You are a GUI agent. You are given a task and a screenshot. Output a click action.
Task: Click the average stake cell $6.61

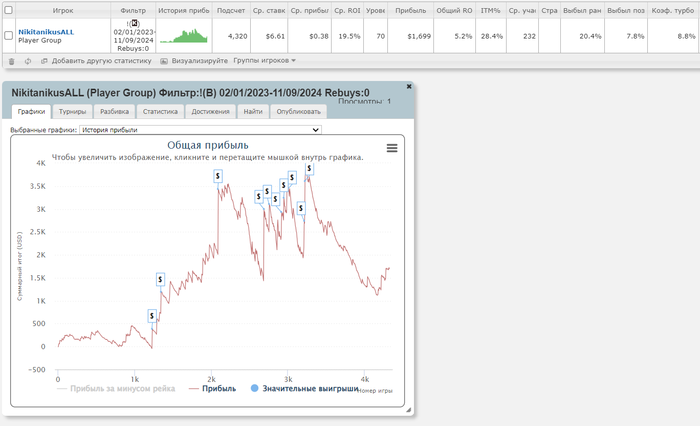click(x=269, y=36)
